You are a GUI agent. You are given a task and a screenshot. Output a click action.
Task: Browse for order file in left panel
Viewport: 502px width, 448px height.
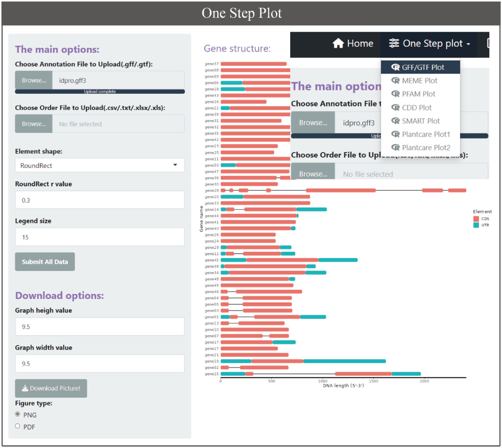click(34, 124)
